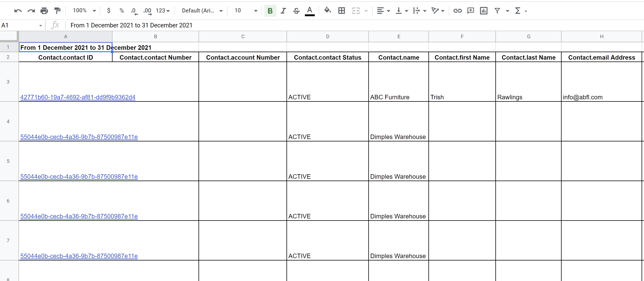Select the Paint format tool
This screenshot has height=281, width=644.
point(57,11)
